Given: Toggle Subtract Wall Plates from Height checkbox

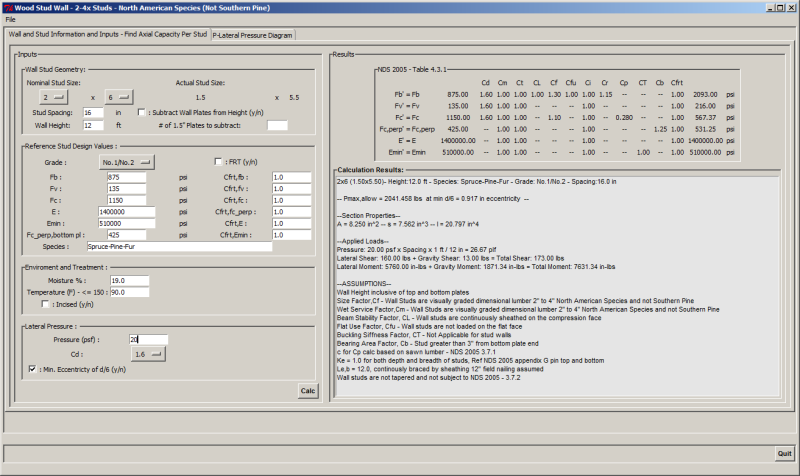Looking at the screenshot, I should 141,112.
